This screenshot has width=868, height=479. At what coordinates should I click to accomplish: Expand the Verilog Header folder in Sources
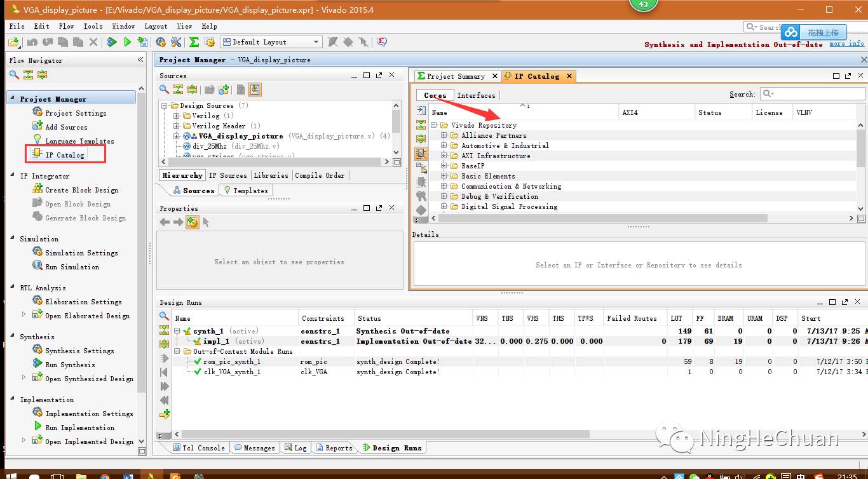177,126
